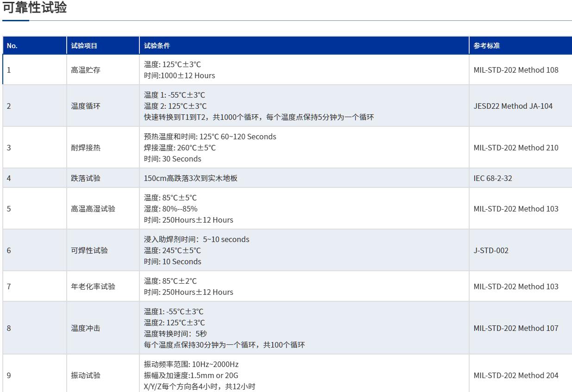Click the 振动试验 test item cell
The height and width of the screenshot is (392, 572).
pyautogui.click(x=85, y=375)
